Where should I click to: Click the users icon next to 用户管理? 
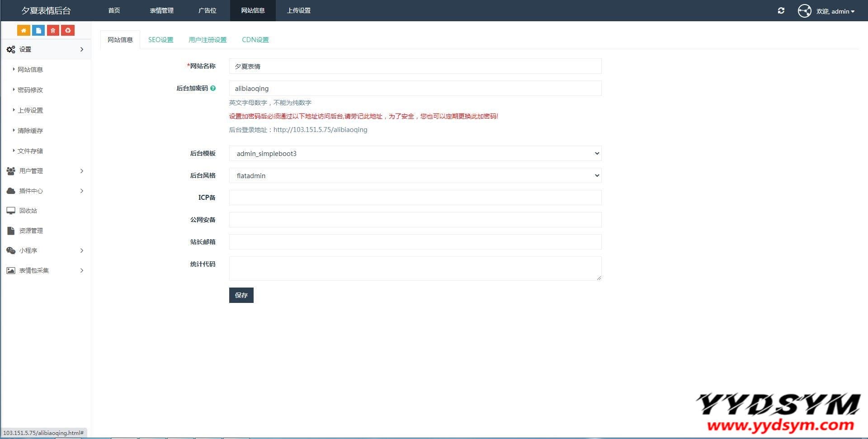[11, 171]
